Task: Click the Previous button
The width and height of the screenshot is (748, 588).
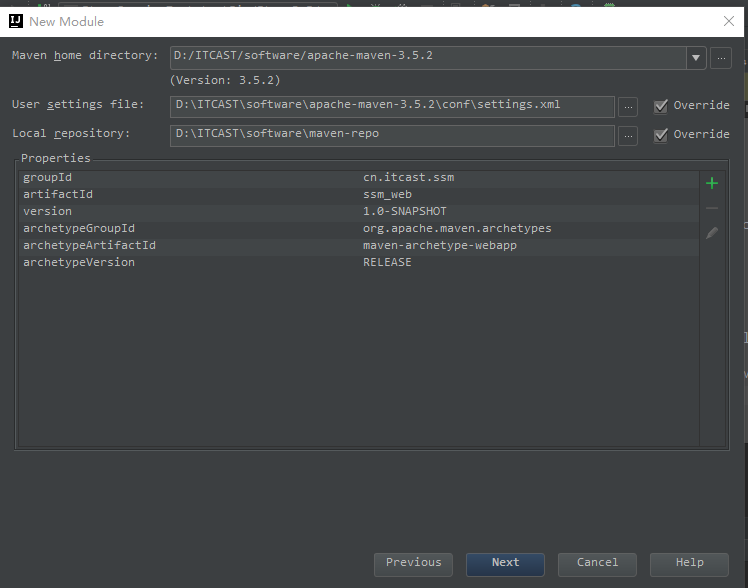Action: (x=413, y=565)
